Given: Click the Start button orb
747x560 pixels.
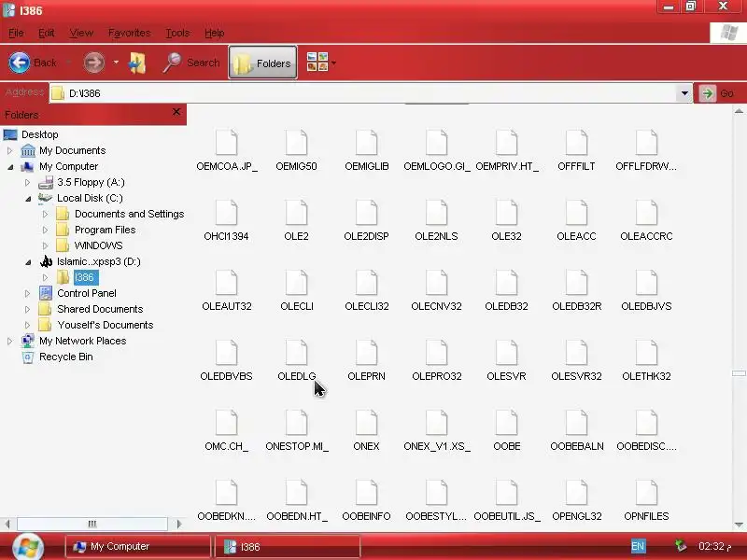Looking at the screenshot, I should coord(28,546).
